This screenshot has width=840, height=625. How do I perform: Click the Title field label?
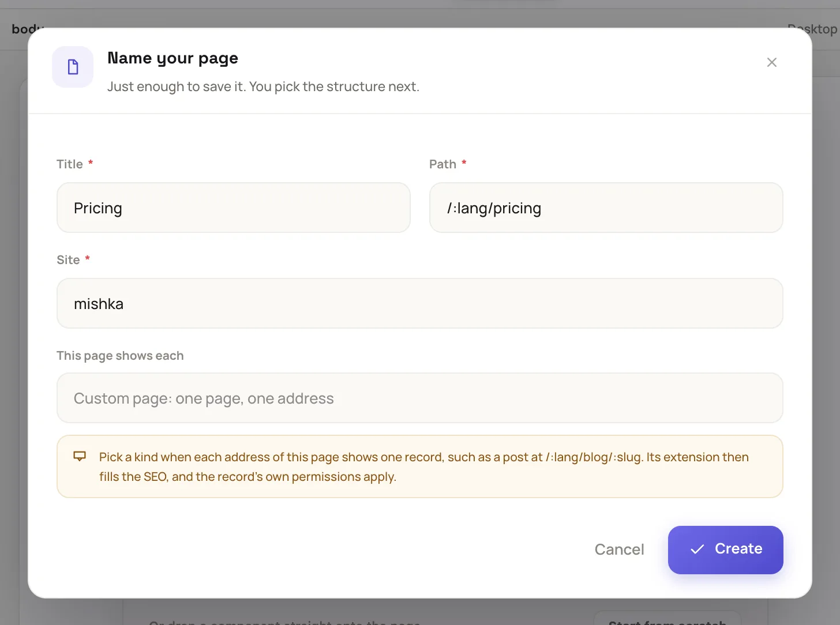(70, 164)
